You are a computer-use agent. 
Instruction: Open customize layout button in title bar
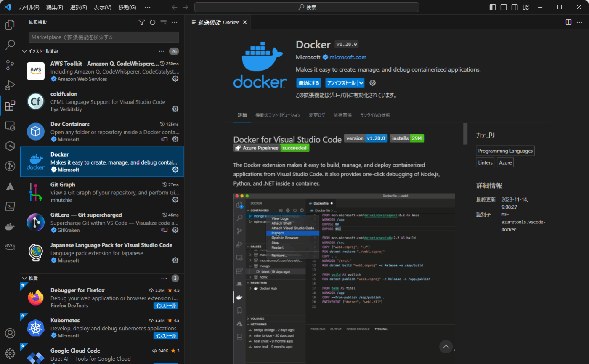click(x=525, y=7)
